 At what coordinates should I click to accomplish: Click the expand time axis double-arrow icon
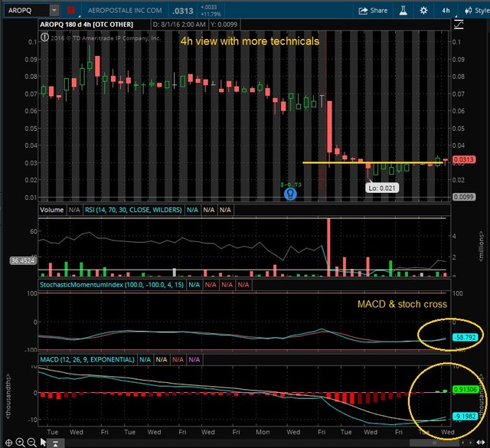coord(481,443)
